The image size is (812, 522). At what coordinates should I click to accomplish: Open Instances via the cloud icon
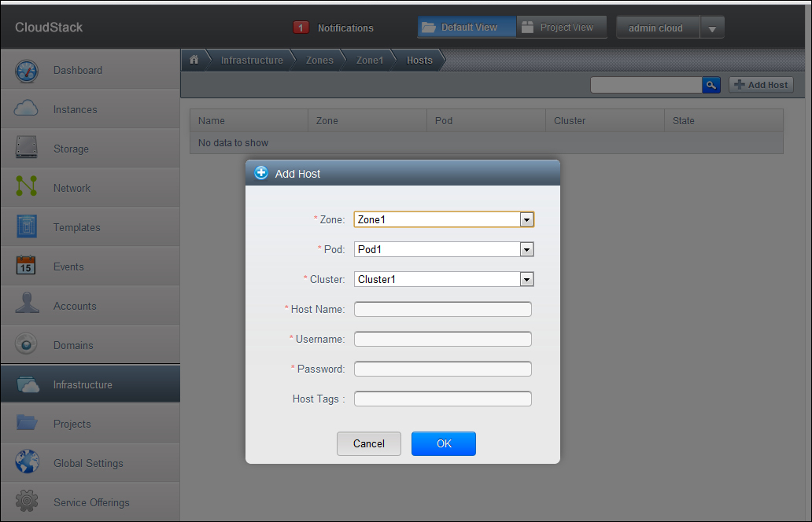[27, 109]
